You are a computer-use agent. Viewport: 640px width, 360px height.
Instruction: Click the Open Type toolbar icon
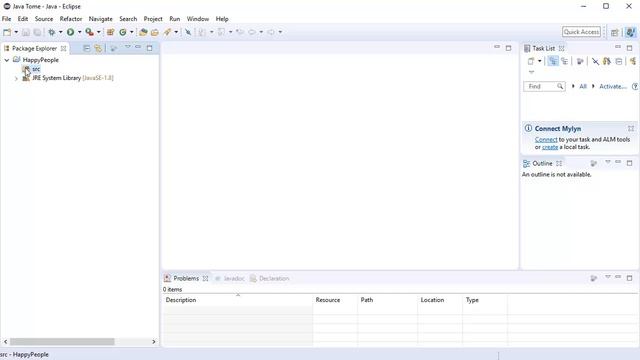(143, 32)
